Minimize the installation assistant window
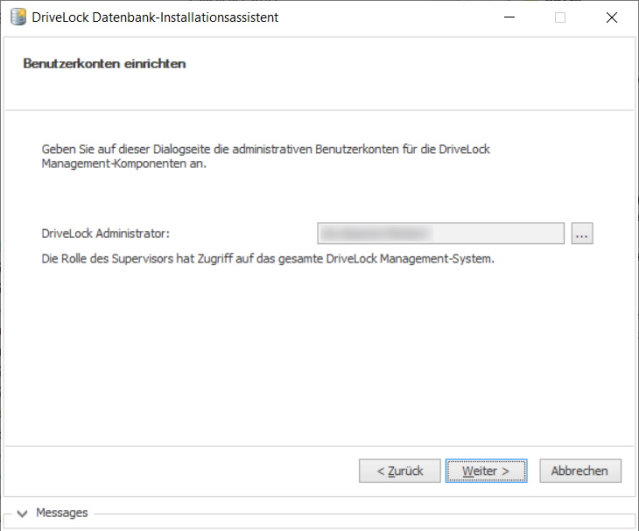 pos(509,18)
